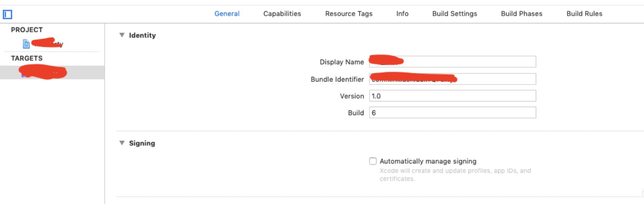Click the Build label
644x209 pixels.
tap(356, 113)
